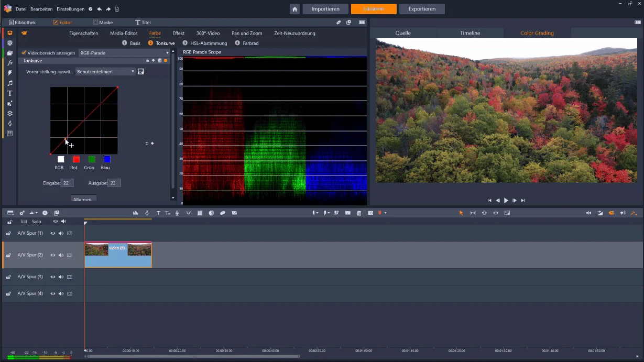Click the Importieren button

325,9
